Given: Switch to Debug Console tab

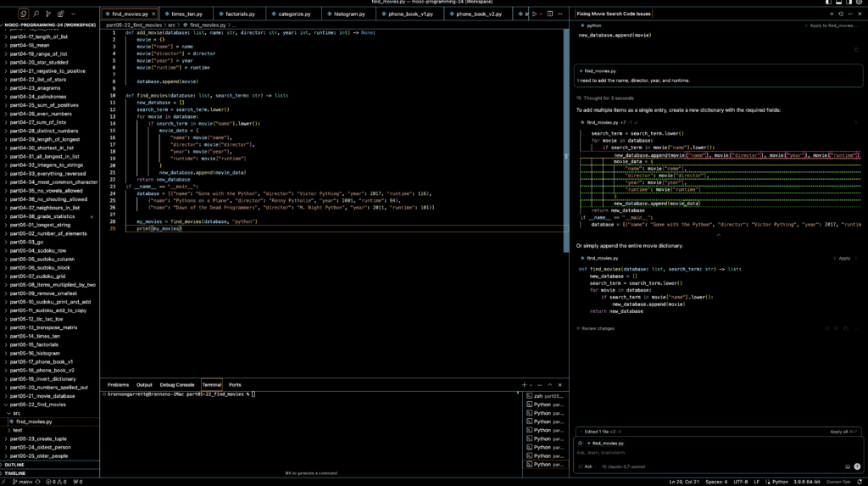Looking at the screenshot, I should (x=177, y=384).
